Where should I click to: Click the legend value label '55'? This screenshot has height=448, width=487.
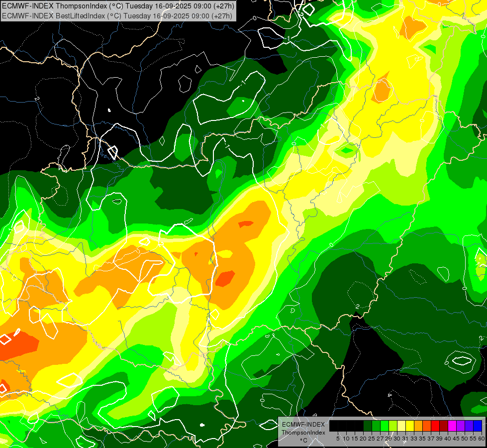point(473,439)
